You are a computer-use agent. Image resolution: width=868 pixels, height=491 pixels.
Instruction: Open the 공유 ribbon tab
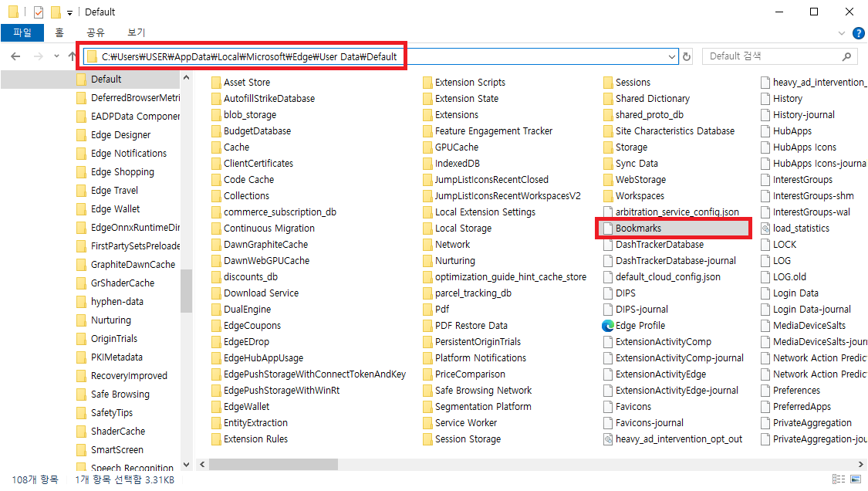point(96,32)
